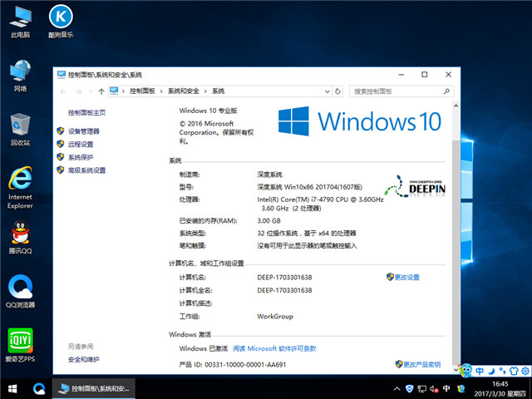The width and height of the screenshot is (532, 399).
Task: Open the skin shirt icon on input bar
Action: coord(514,371)
